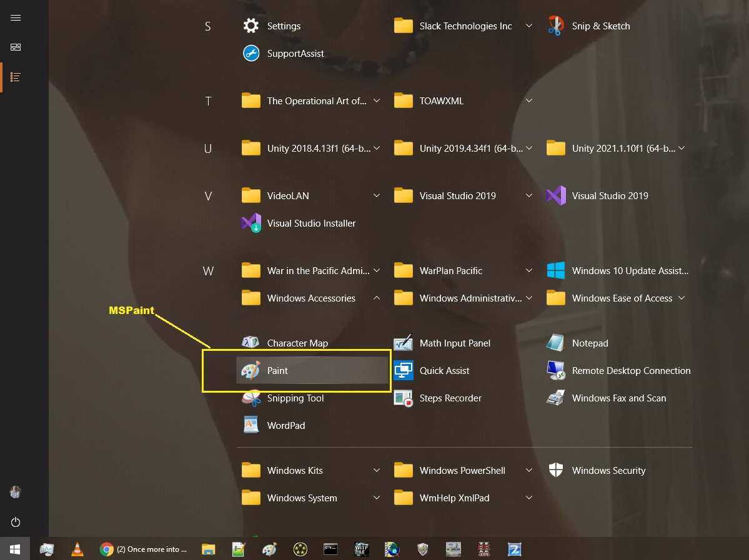Open VLC cone icon in taskbar
The height and width of the screenshot is (560, 749).
(77, 549)
